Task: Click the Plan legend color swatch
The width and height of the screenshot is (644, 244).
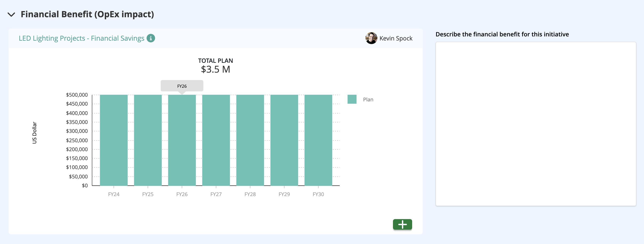Action: pos(352,99)
